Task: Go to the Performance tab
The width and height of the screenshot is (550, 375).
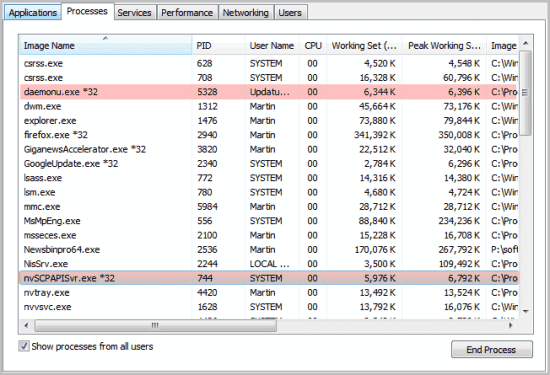Action: tap(187, 13)
